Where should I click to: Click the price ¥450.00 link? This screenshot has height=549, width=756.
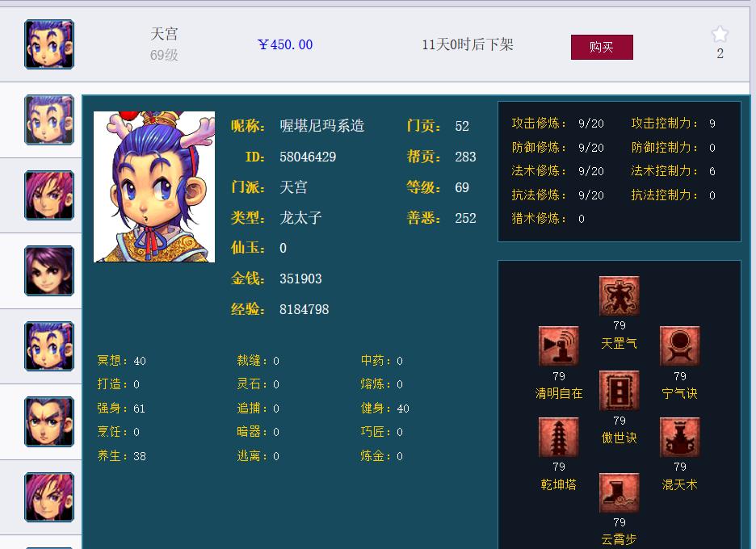point(284,44)
